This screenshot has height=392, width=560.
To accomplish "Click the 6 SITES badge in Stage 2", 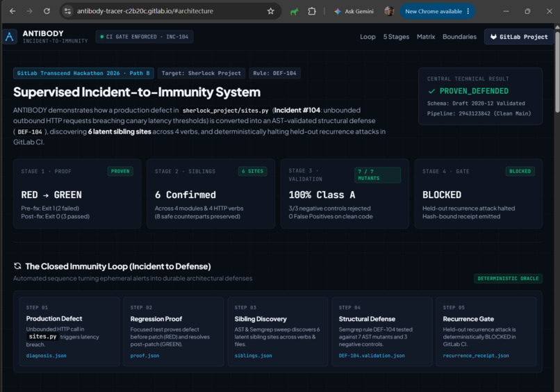I will [x=252, y=172].
